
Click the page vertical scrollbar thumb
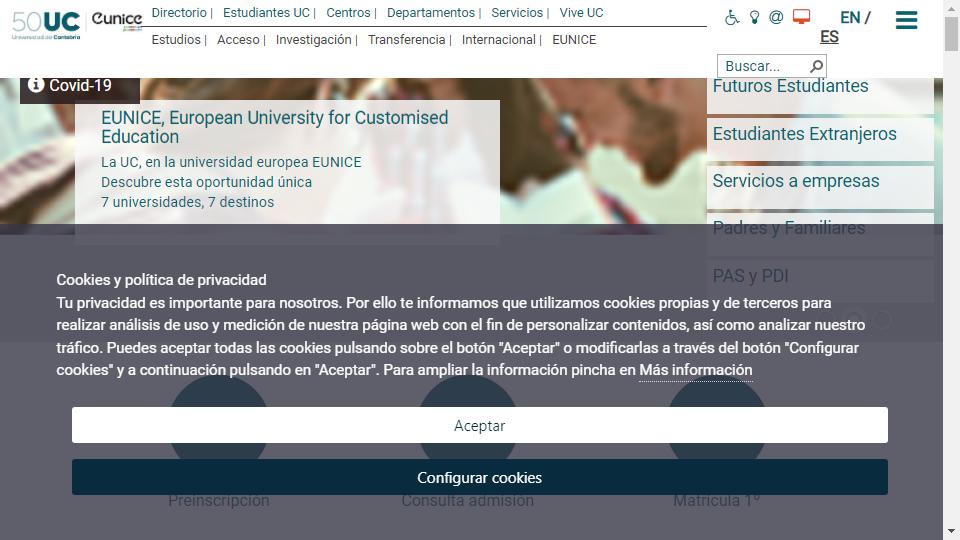coord(951,34)
